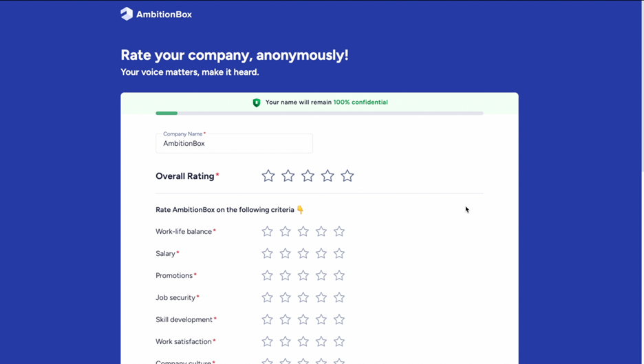Give Overall Rating one star

(268, 176)
